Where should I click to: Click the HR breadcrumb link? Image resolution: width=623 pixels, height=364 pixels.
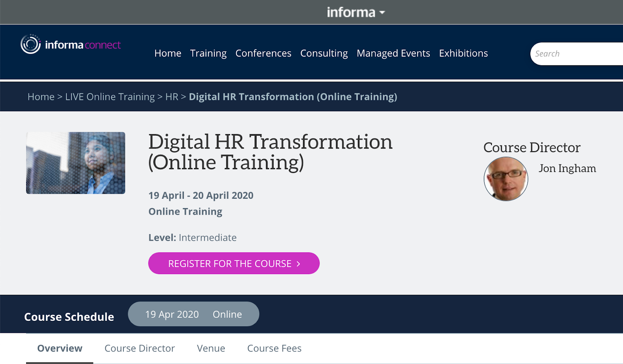(x=172, y=96)
